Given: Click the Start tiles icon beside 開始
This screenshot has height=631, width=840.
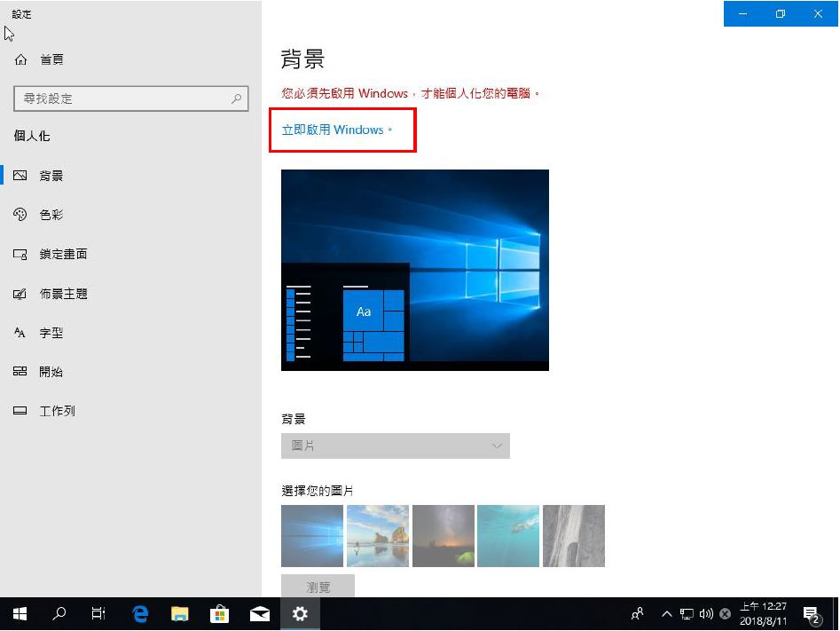Looking at the screenshot, I should [20, 372].
